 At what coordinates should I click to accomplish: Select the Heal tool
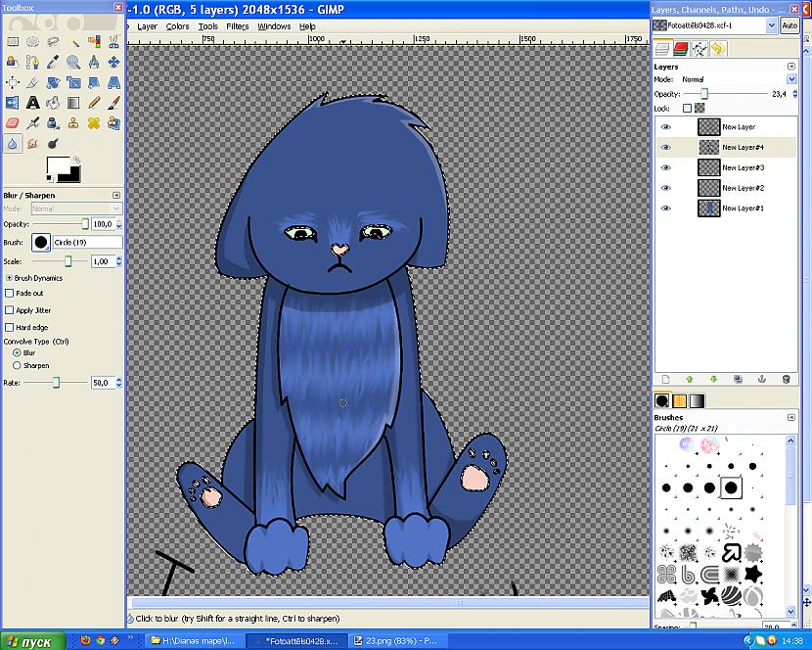(94, 122)
